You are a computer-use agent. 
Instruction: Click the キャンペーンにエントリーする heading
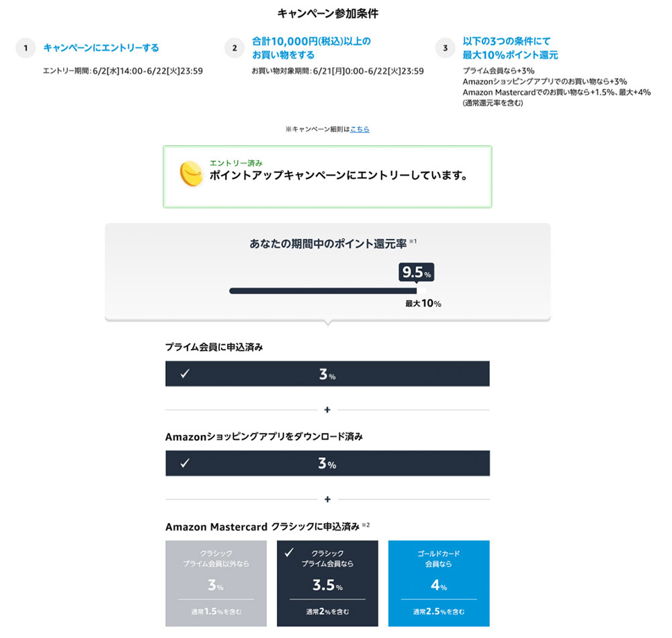[x=101, y=48]
